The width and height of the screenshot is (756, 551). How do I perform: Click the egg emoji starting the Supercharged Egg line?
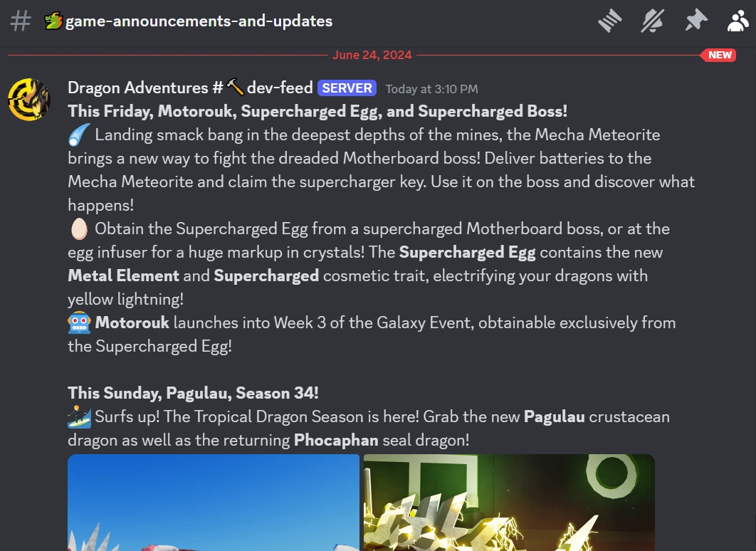[x=77, y=229]
